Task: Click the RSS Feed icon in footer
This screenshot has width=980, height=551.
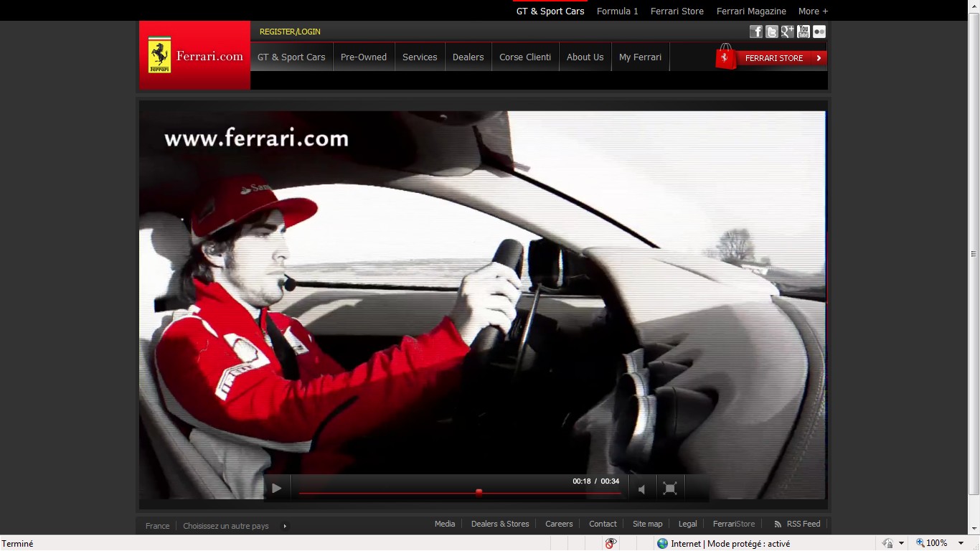Action: point(778,524)
